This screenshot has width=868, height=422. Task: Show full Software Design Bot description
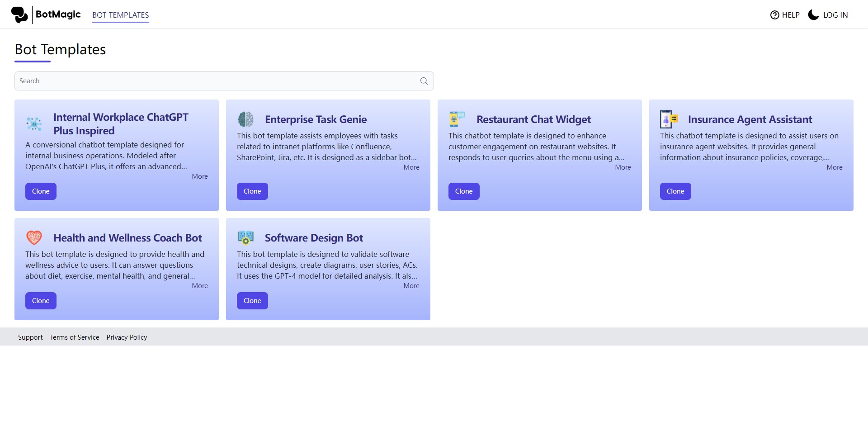point(411,285)
